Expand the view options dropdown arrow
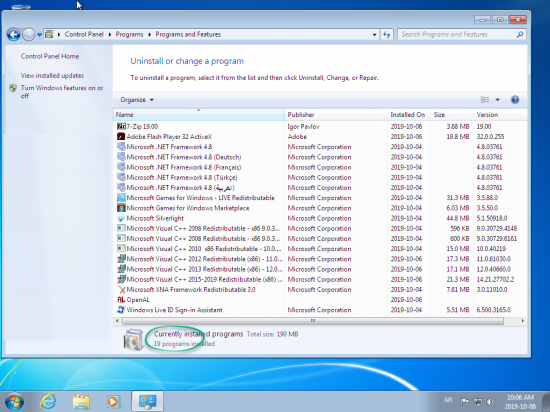This screenshot has height=412, width=550. point(497,100)
